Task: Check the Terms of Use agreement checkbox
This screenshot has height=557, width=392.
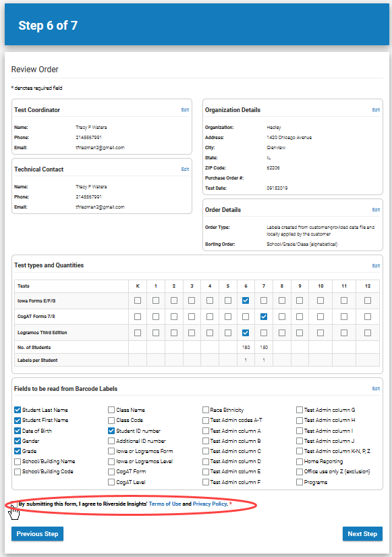Action: (14, 504)
